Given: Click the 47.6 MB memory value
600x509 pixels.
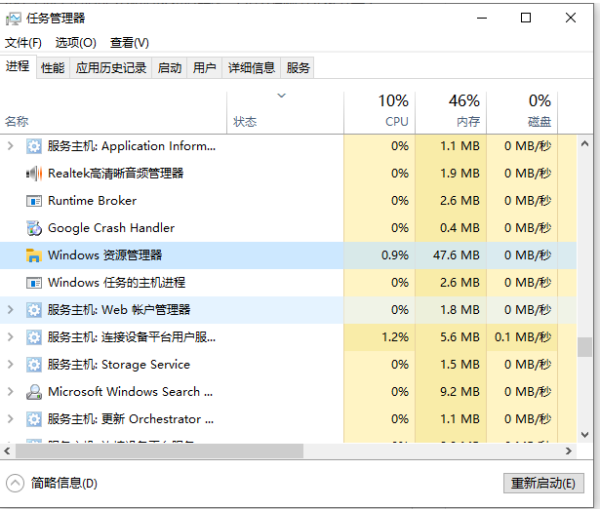Looking at the screenshot, I should [456, 255].
